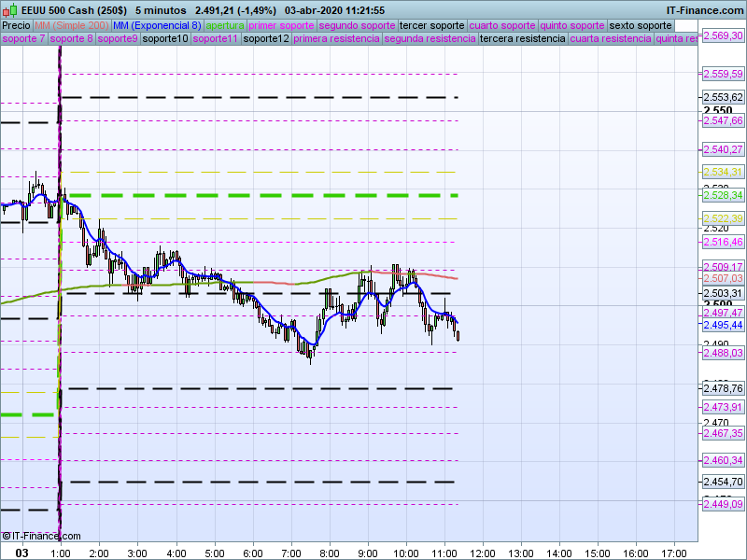Click the 2.528,34 green price tag
The width and height of the screenshot is (747, 560).
point(723,195)
